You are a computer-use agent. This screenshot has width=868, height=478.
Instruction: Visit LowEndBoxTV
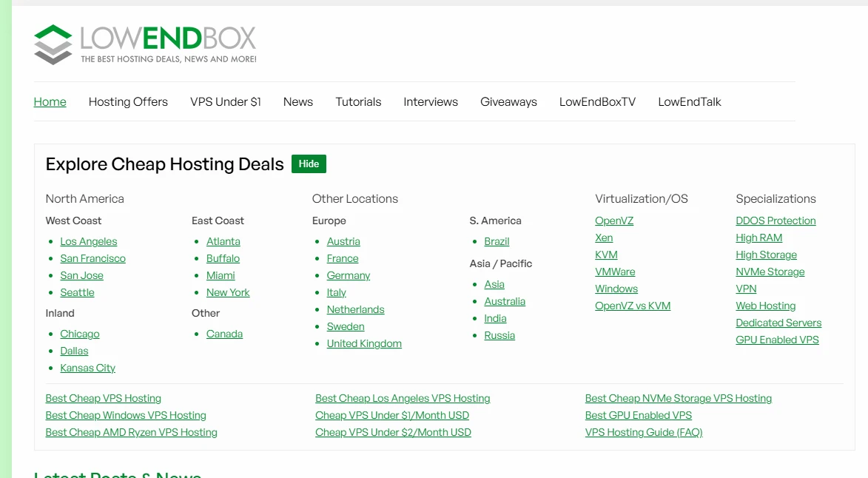pos(597,102)
